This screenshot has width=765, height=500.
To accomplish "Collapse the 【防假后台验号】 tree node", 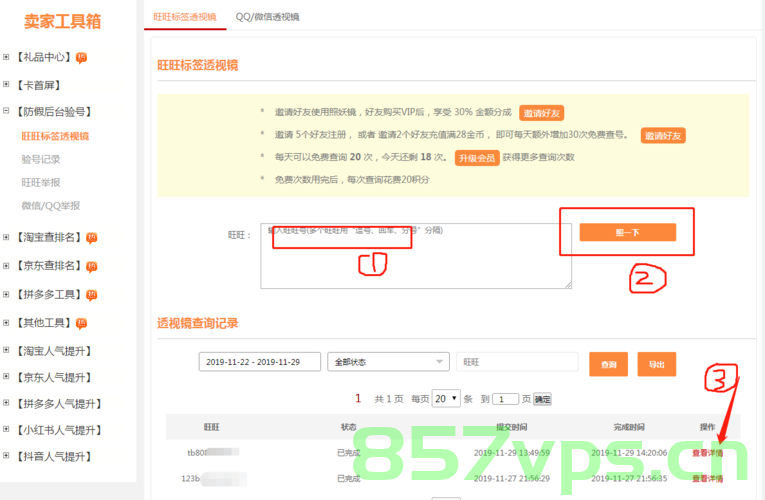I will [x=6, y=111].
